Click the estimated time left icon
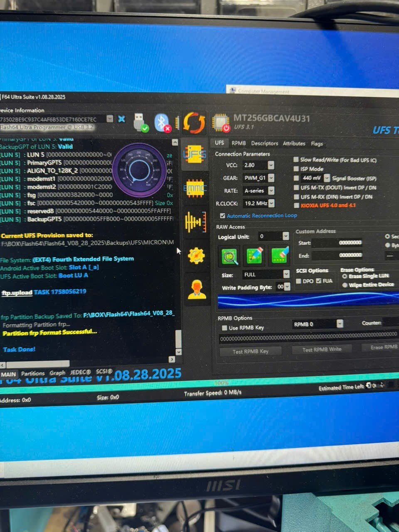The width and height of the screenshot is (399, 532). click(369, 386)
